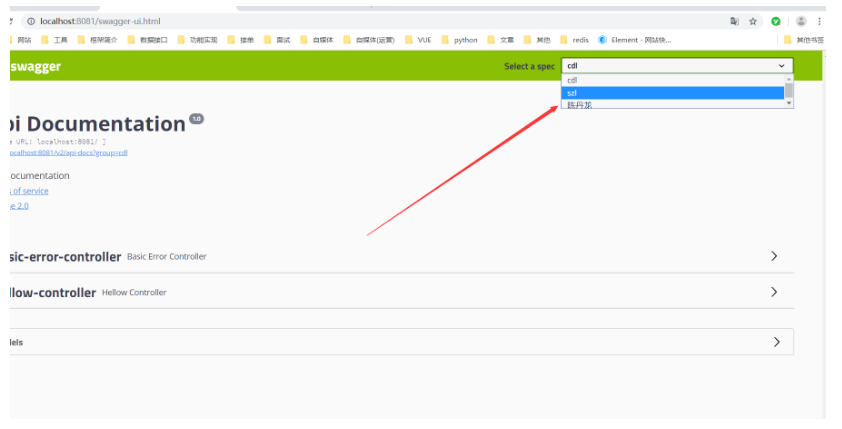
Task: Open the 功能实现 bookmark folder
Action: coord(198,40)
